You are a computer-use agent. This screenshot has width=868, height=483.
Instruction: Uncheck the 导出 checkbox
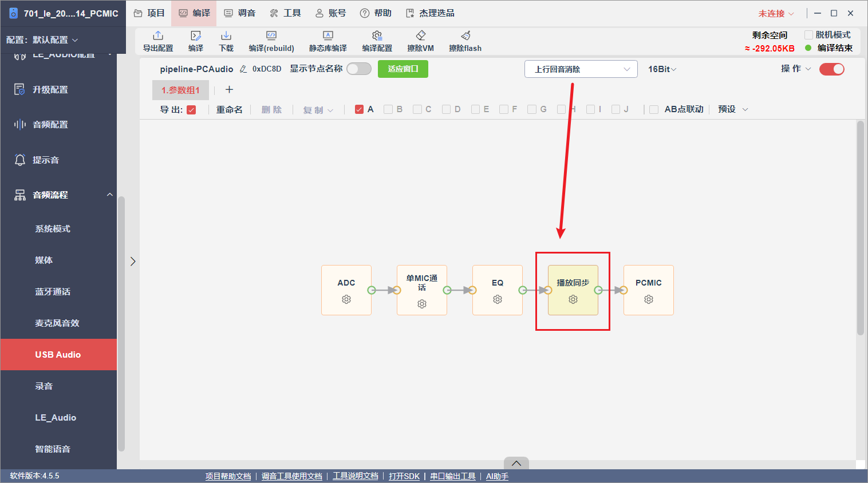(x=192, y=110)
